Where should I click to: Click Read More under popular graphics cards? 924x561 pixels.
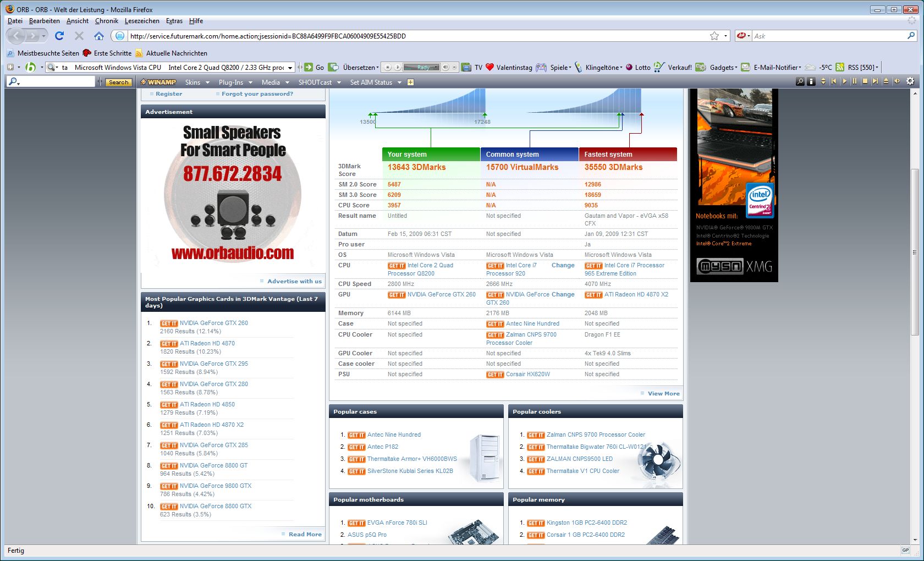305,534
